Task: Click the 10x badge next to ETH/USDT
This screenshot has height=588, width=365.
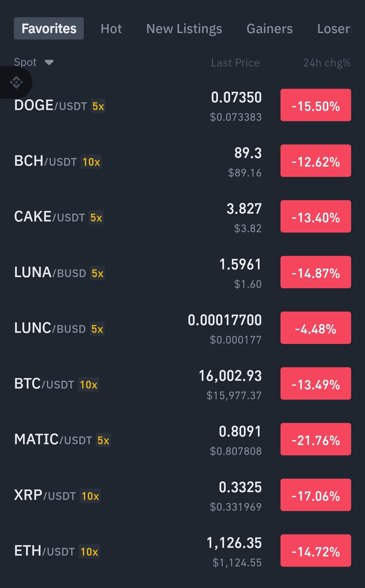Action: tap(89, 552)
